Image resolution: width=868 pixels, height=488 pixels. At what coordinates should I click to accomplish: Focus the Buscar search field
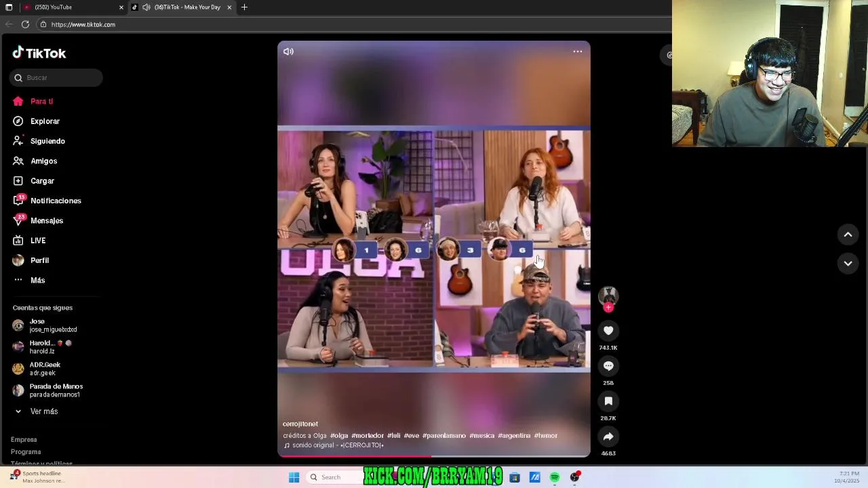56,77
